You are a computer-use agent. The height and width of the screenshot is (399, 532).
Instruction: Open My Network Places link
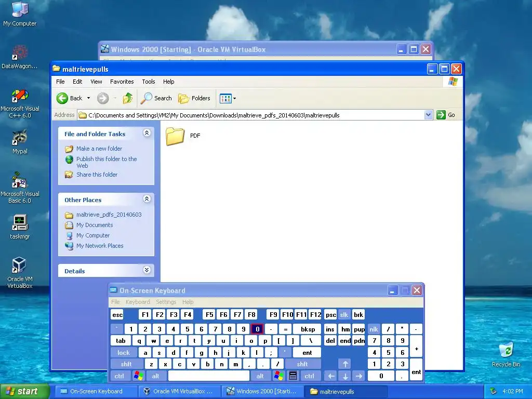tap(100, 246)
